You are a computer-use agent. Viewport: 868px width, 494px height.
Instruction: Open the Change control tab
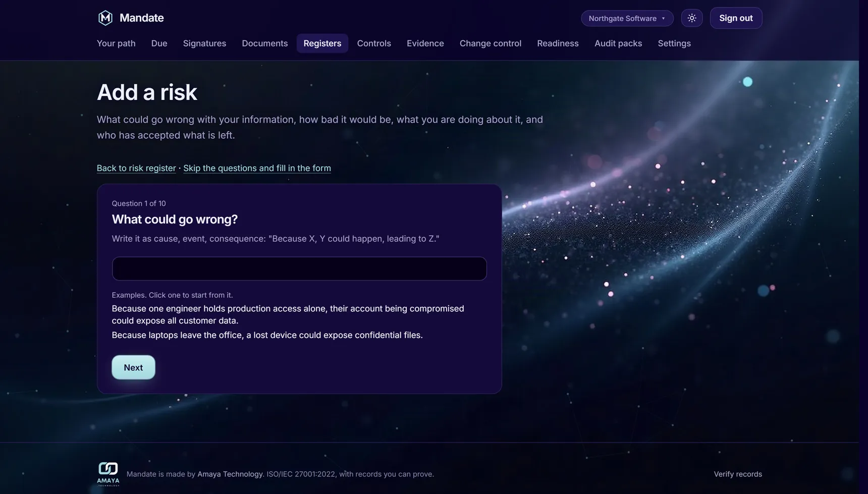pos(490,43)
